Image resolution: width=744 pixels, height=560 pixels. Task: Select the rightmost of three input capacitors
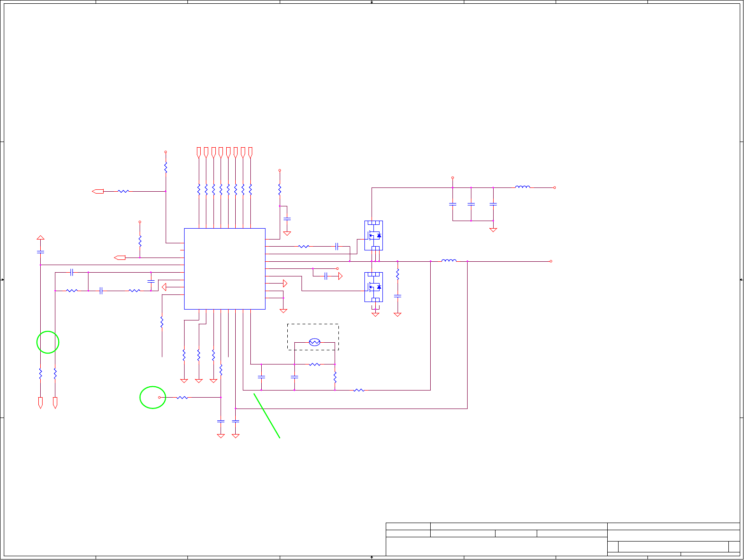[493, 204]
